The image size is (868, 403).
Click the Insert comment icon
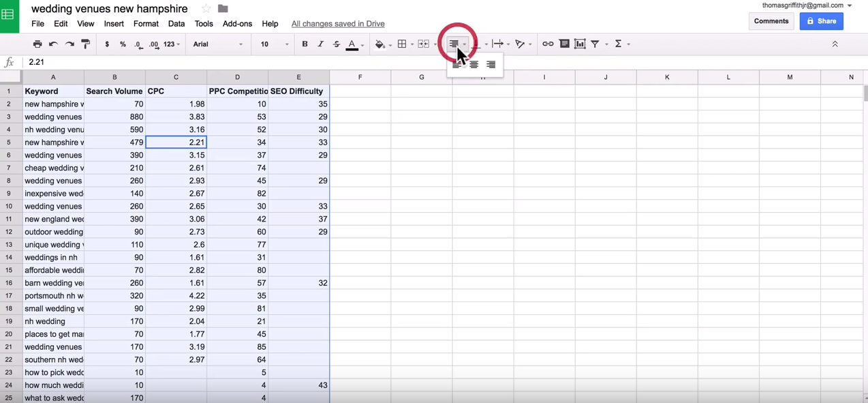[x=564, y=44]
